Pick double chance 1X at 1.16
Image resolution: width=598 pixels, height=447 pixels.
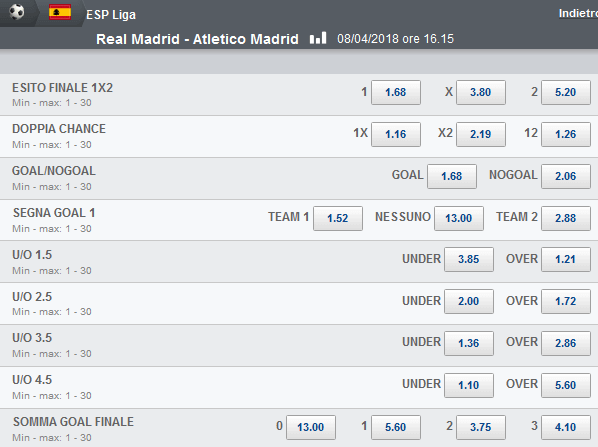click(x=396, y=134)
